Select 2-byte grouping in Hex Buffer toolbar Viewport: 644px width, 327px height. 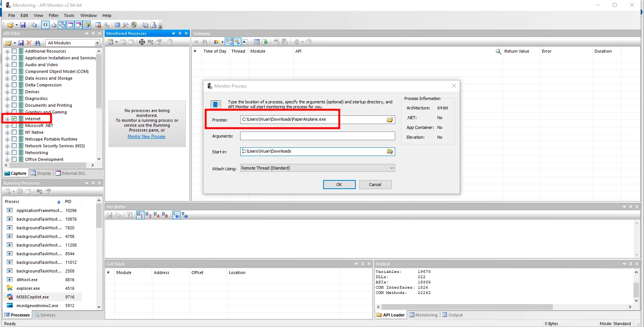pyautogui.click(x=148, y=215)
